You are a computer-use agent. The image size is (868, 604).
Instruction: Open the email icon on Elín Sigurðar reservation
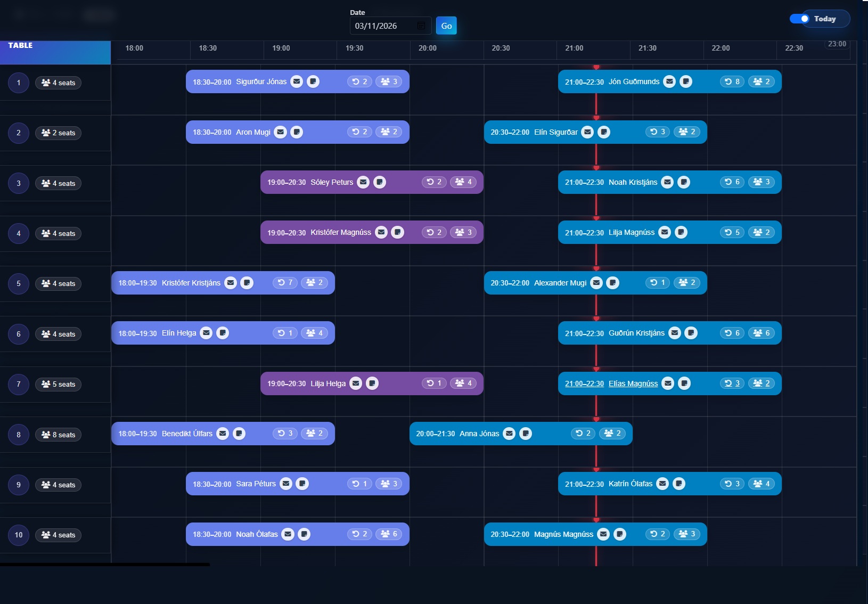click(588, 132)
